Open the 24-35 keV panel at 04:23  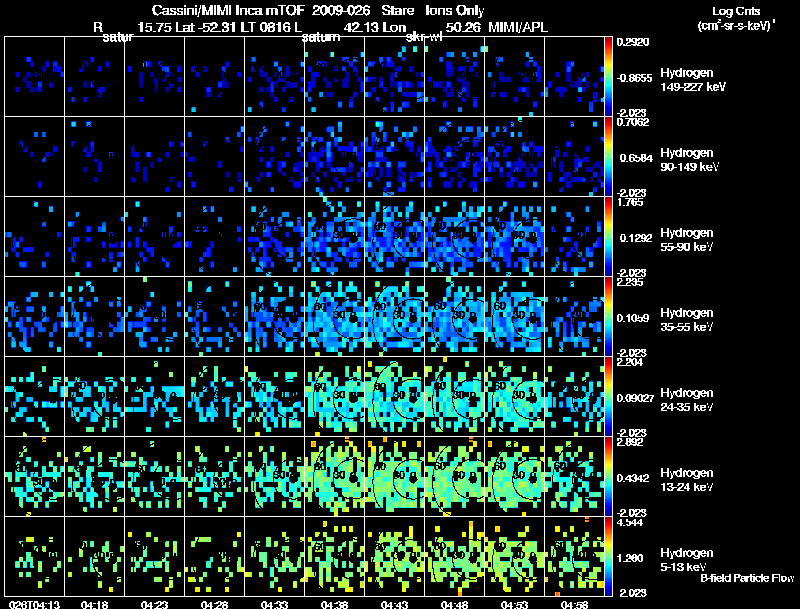point(155,396)
